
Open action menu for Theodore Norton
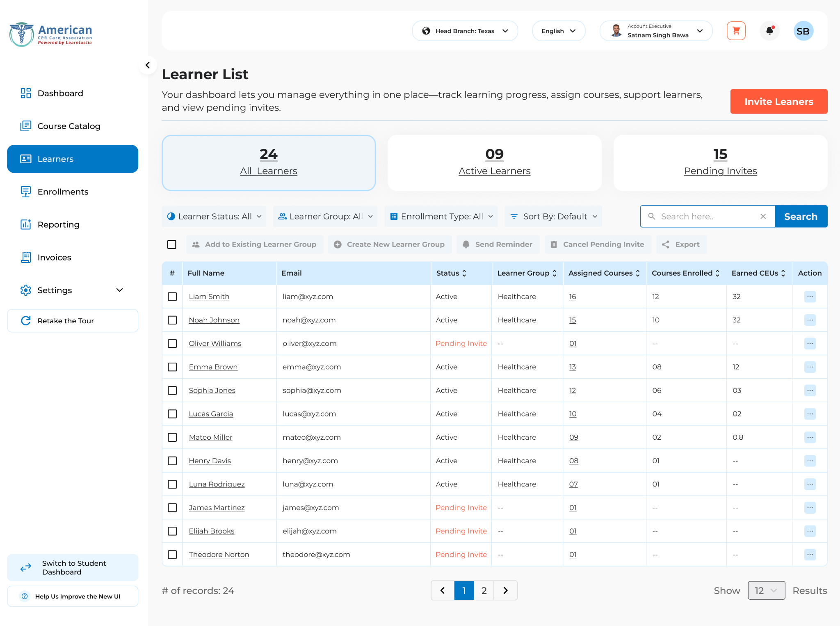coord(810,555)
